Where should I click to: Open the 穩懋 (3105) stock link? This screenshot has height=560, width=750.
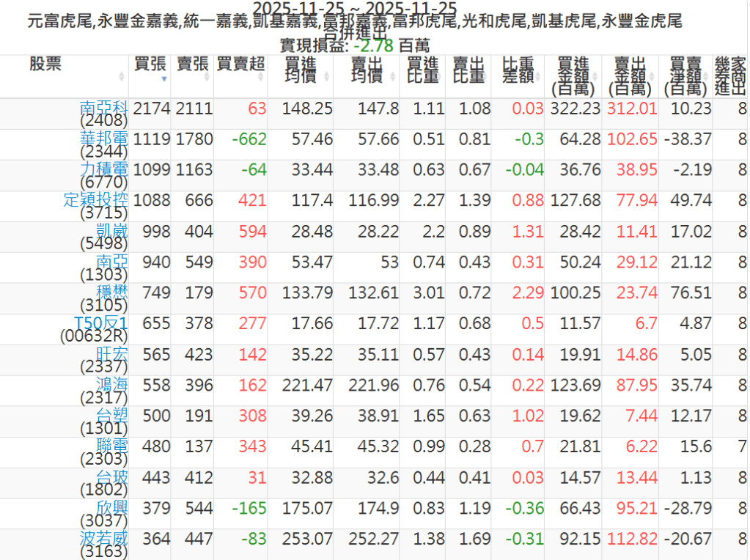click(111, 292)
